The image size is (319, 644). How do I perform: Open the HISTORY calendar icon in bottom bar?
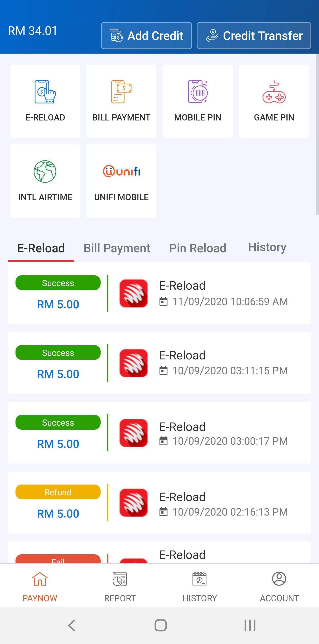click(x=200, y=579)
